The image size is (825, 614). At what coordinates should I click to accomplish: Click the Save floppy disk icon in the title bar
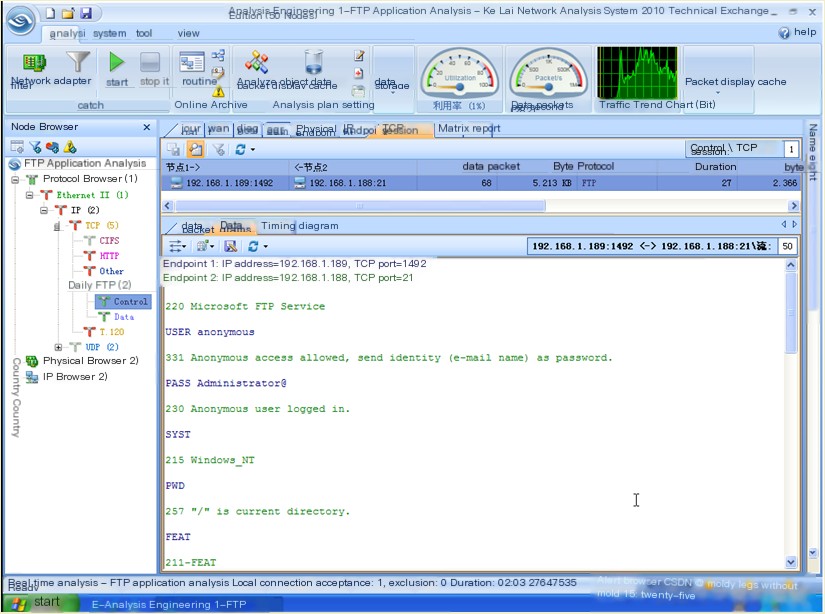click(x=86, y=13)
